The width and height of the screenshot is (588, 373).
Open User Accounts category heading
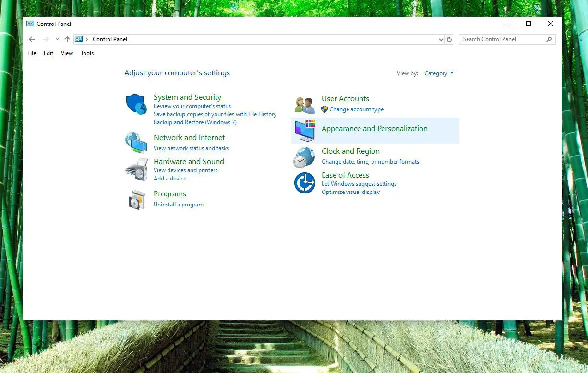pyautogui.click(x=345, y=99)
